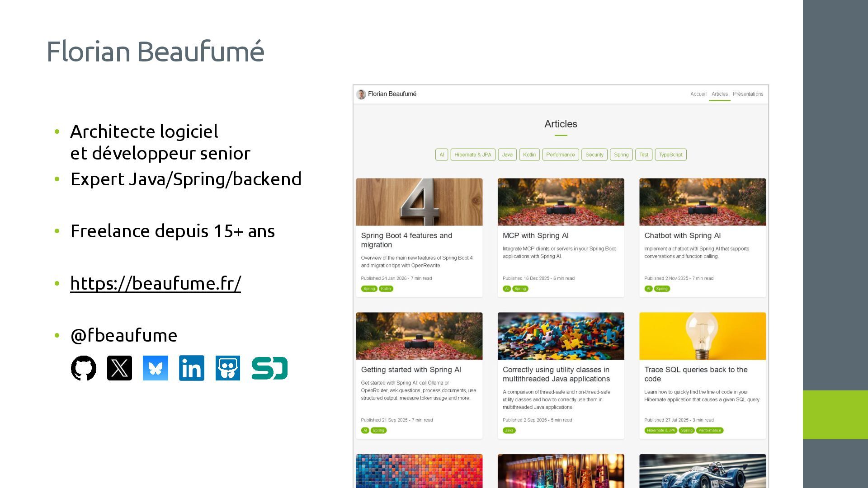This screenshot has width=868, height=488.
Task: Open the light bulb SQL queries thumbnail
Action: 702,336
